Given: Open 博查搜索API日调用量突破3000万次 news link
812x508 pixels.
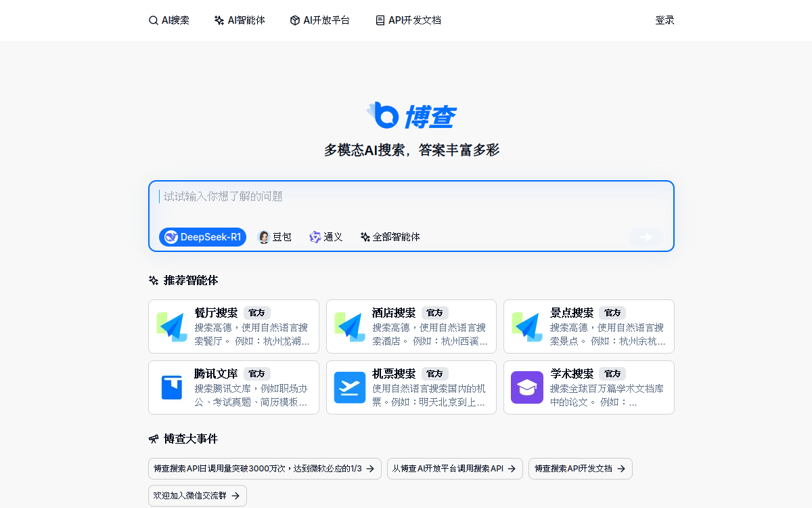Looking at the screenshot, I should click(x=265, y=469).
